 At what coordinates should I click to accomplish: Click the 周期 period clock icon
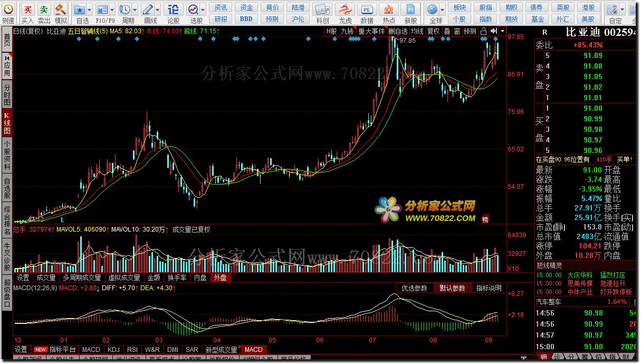125,10
